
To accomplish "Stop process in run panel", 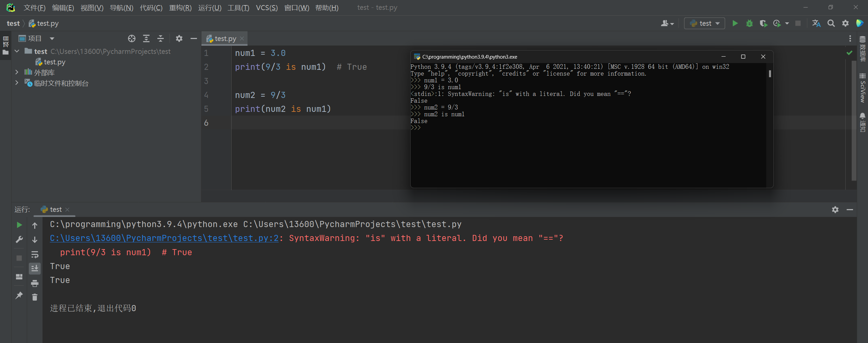I will (19, 258).
